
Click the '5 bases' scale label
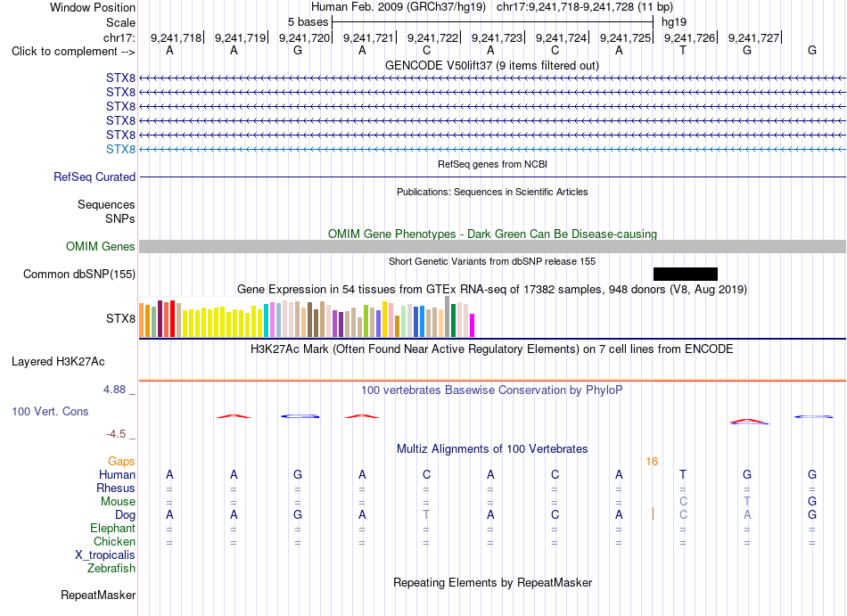tap(308, 22)
